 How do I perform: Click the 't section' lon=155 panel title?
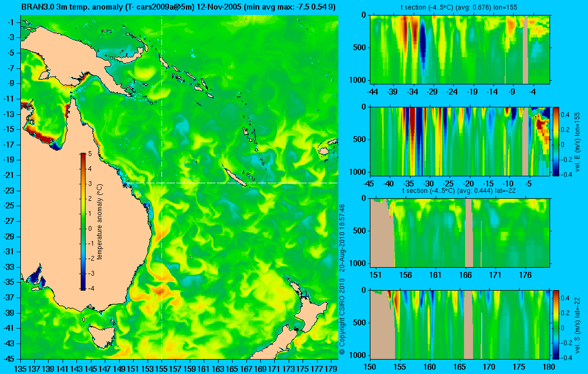click(460, 7)
